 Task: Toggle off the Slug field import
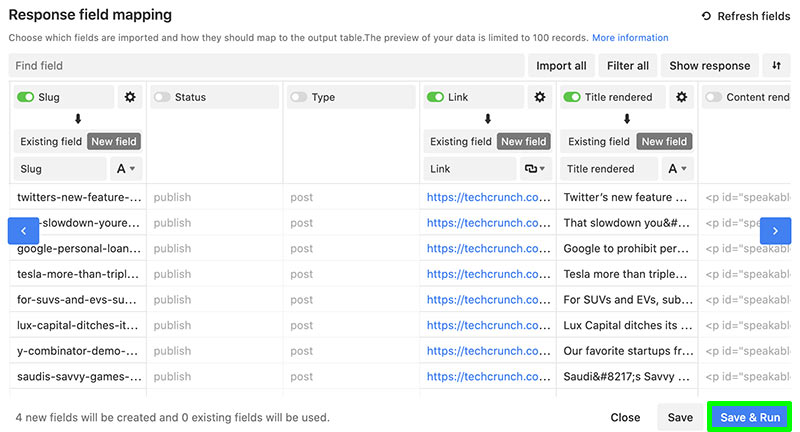[x=26, y=97]
